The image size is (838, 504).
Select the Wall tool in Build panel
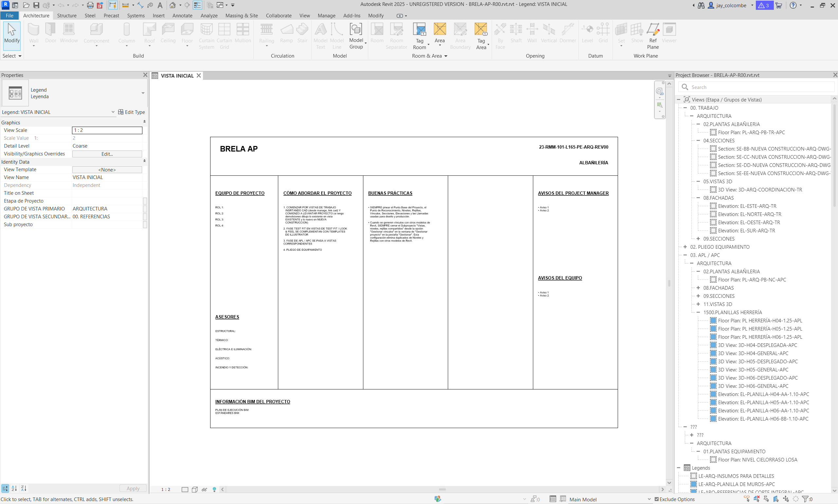(x=33, y=32)
